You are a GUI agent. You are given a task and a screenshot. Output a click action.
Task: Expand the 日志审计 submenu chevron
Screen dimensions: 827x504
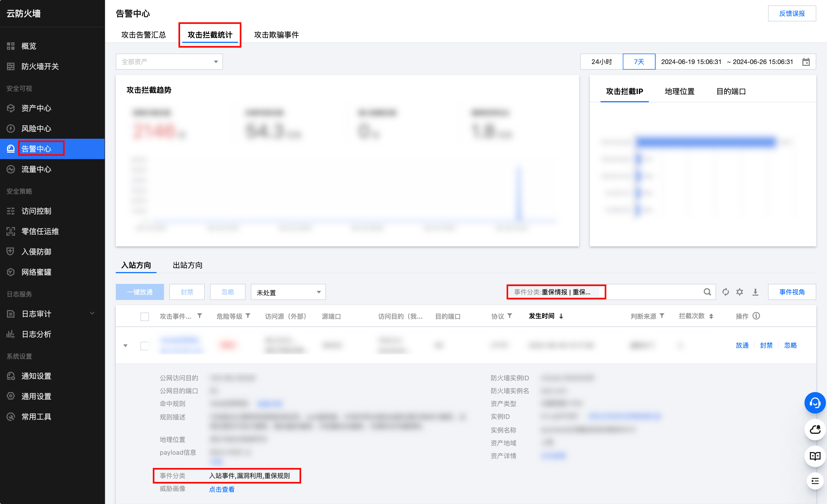pyautogui.click(x=92, y=314)
